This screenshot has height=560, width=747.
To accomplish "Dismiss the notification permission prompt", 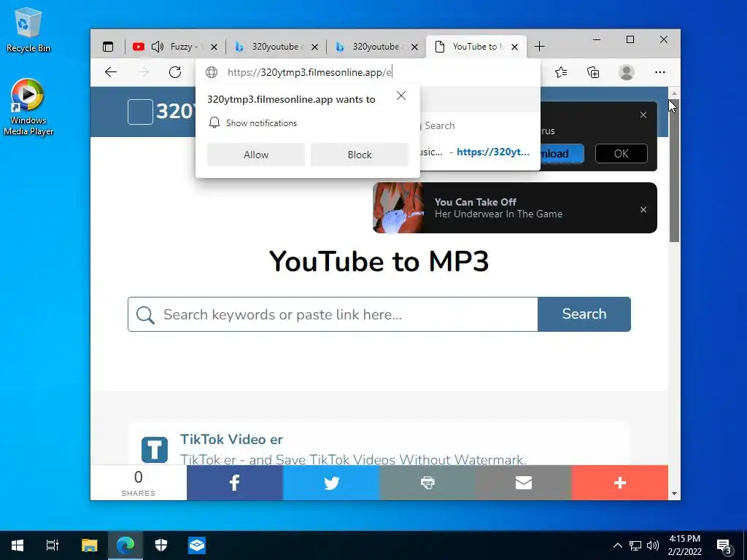I will pyautogui.click(x=401, y=96).
